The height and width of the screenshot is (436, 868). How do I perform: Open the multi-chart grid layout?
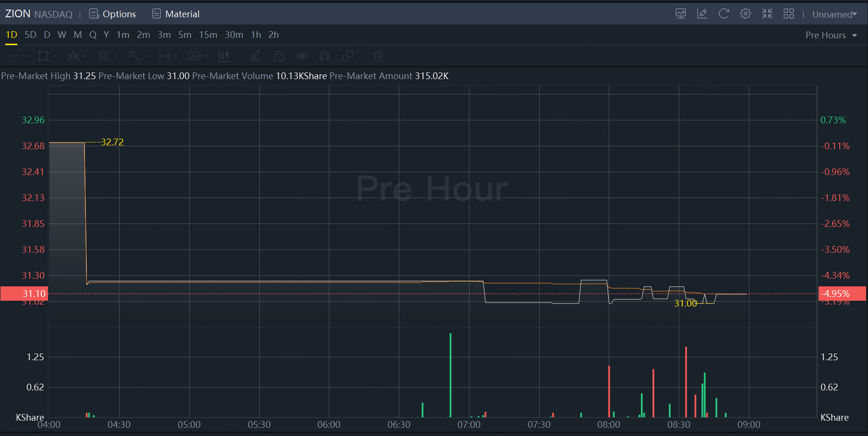point(788,14)
